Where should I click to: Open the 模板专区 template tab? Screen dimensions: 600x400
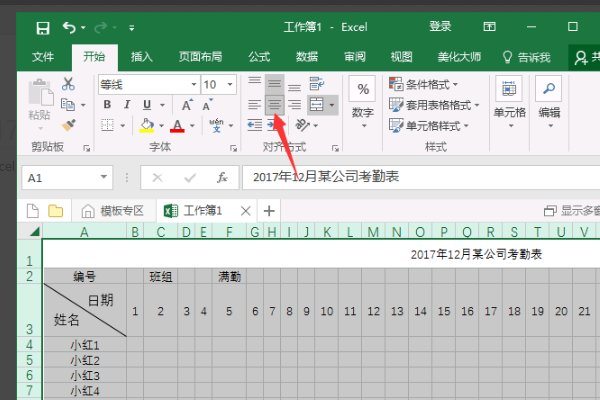[x=113, y=211]
